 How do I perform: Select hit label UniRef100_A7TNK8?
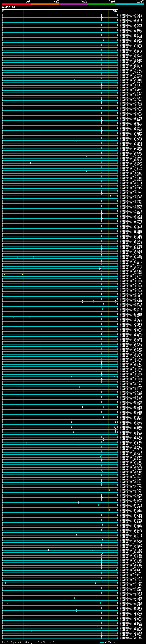[131, 63]
